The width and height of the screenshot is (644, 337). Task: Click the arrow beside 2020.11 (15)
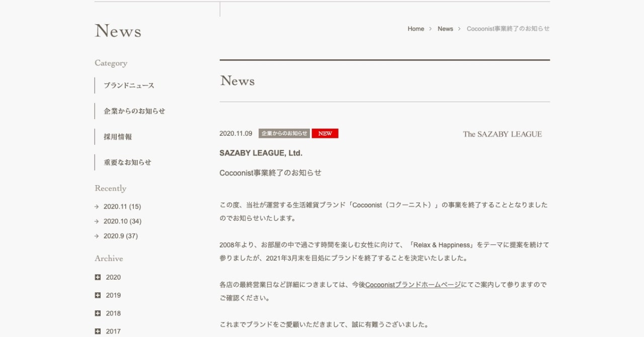(97, 207)
